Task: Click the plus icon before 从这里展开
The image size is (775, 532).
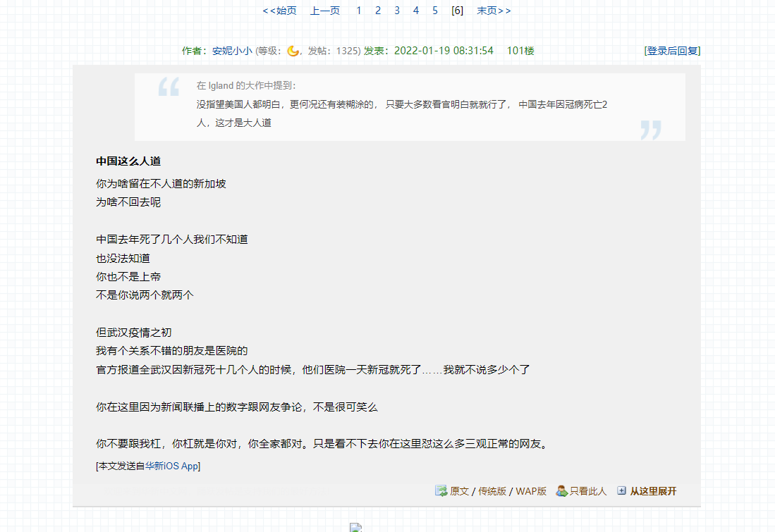Action: pyautogui.click(x=621, y=491)
